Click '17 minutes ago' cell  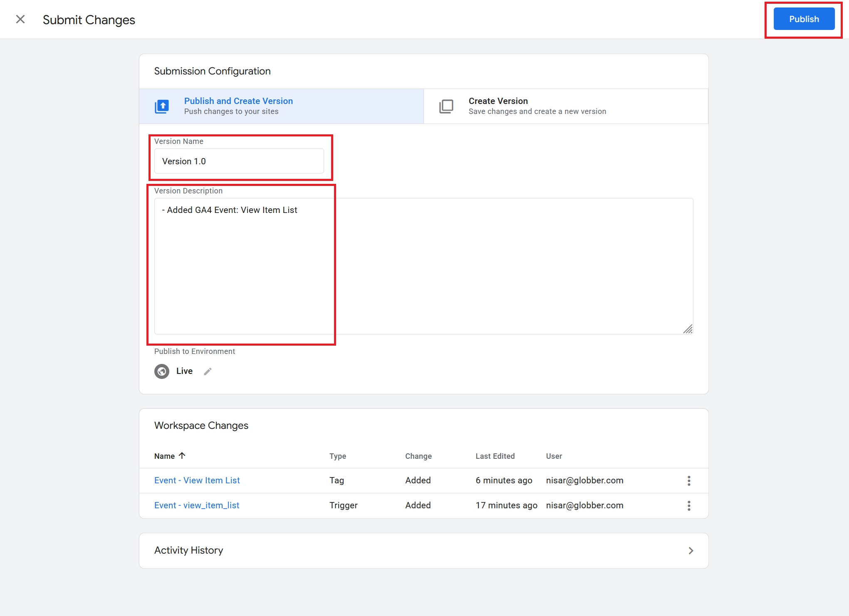click(506, 505)
